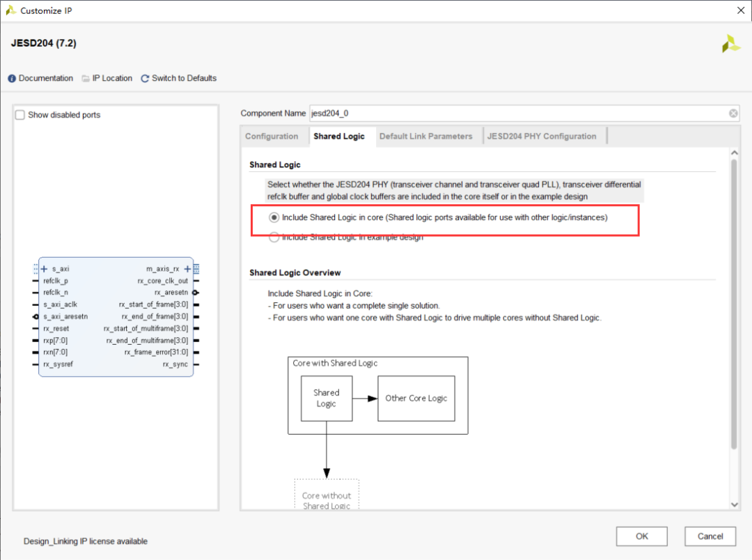Confirm with the OK button

pyautogui.click(x=642, y=536)
